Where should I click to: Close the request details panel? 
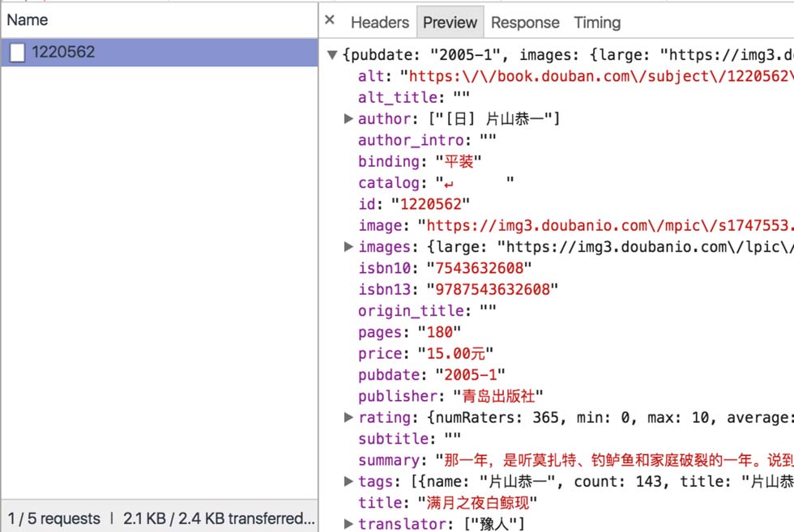pos(330,20)
